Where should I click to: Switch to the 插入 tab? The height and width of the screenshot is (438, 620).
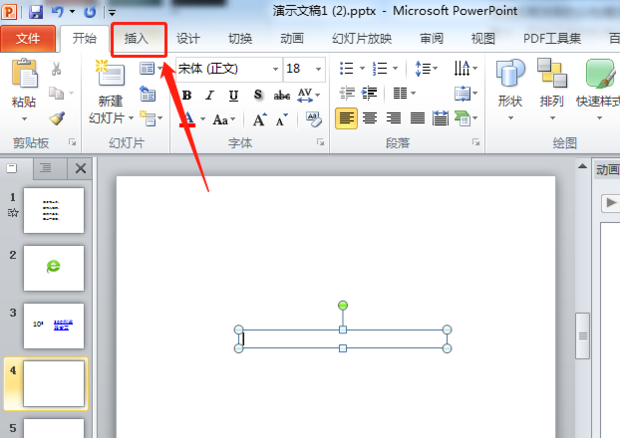[x=136, y=39]
